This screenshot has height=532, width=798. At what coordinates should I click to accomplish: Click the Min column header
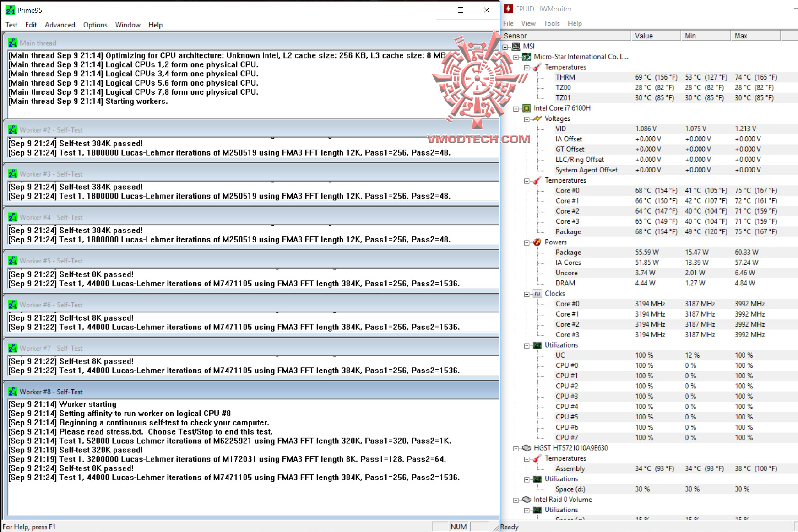click(x=706, y=36)
